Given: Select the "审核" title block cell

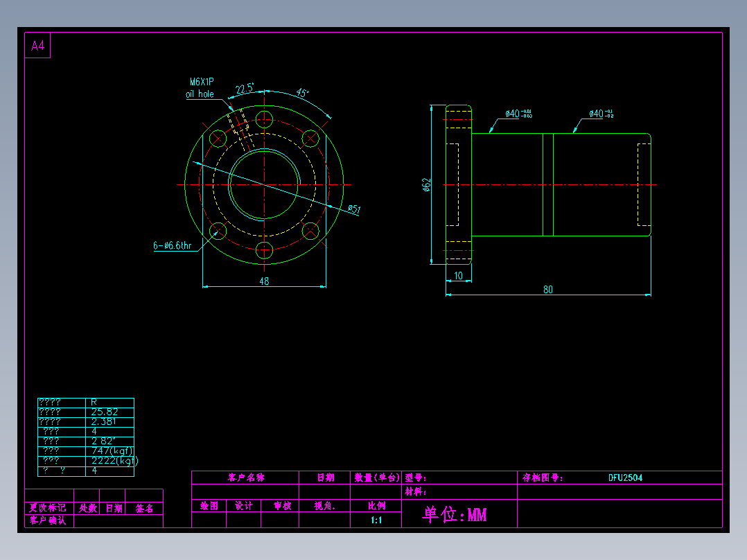Looking at the screenshot, I should [x=283, y=506].
